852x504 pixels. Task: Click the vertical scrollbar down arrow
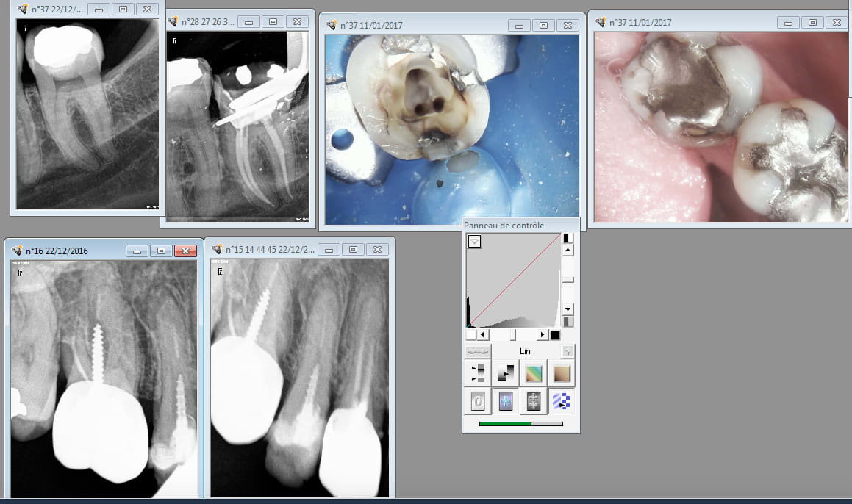pos(568,309)
